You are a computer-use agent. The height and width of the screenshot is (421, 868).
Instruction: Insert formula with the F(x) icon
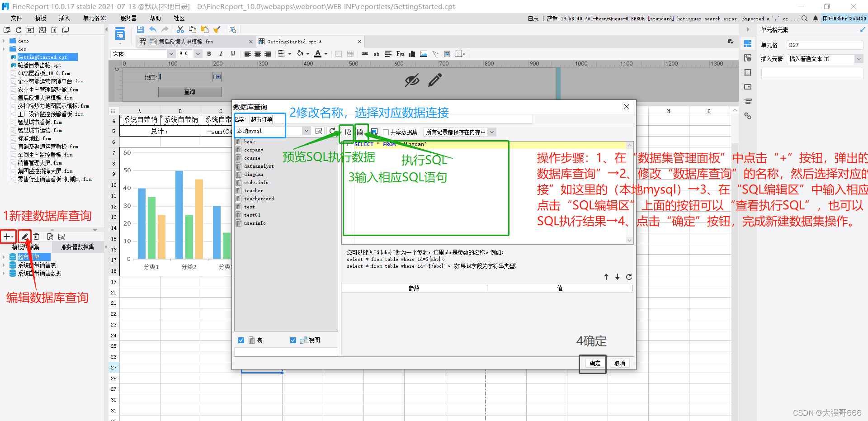400,54
